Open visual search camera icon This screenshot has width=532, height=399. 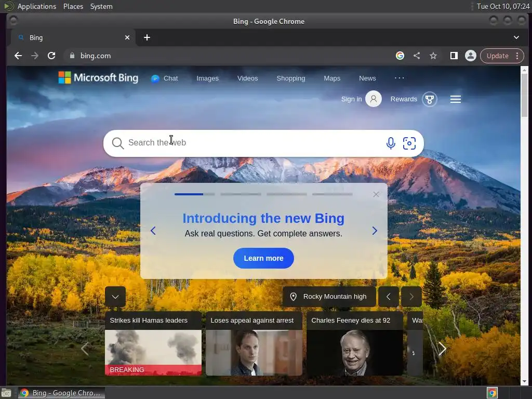(409, 143)
